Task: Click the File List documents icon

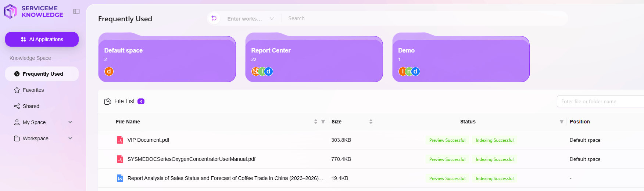Action: 108,101
